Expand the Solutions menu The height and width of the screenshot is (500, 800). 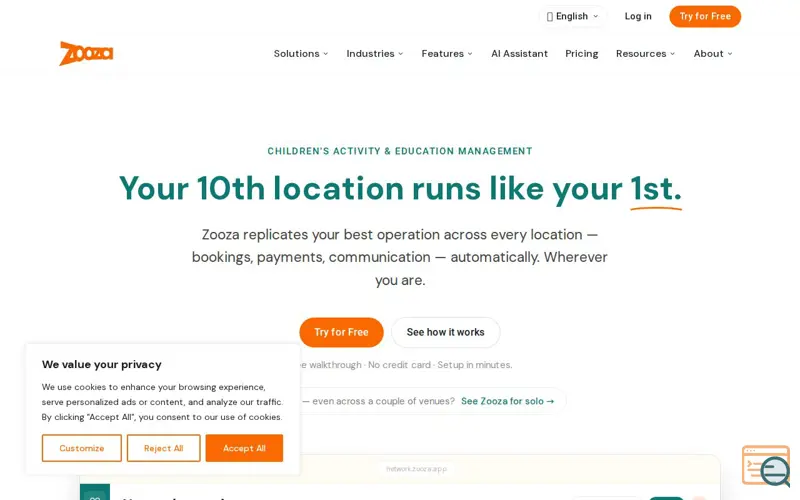301,54
